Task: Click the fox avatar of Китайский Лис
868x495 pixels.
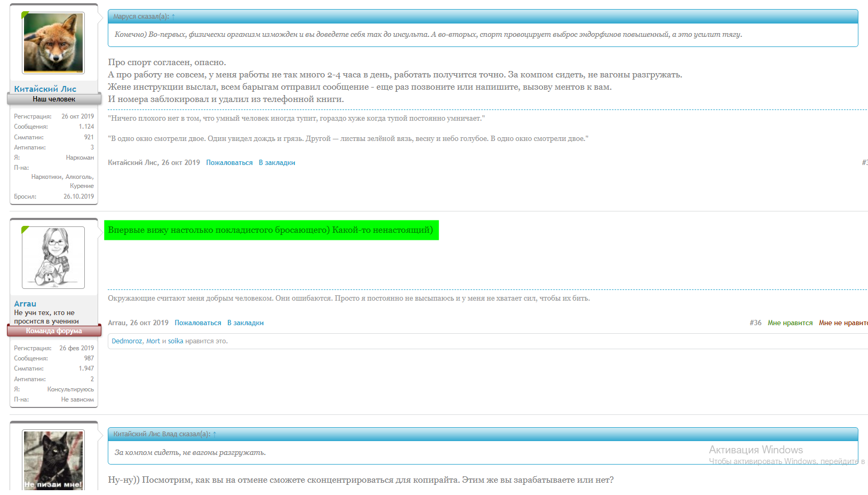Action: coord(53,43)
